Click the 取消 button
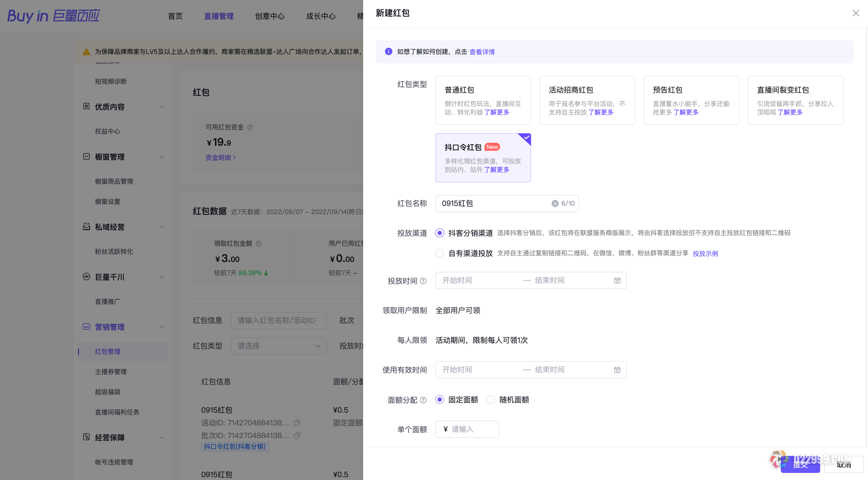 click(x=844, y=464)
